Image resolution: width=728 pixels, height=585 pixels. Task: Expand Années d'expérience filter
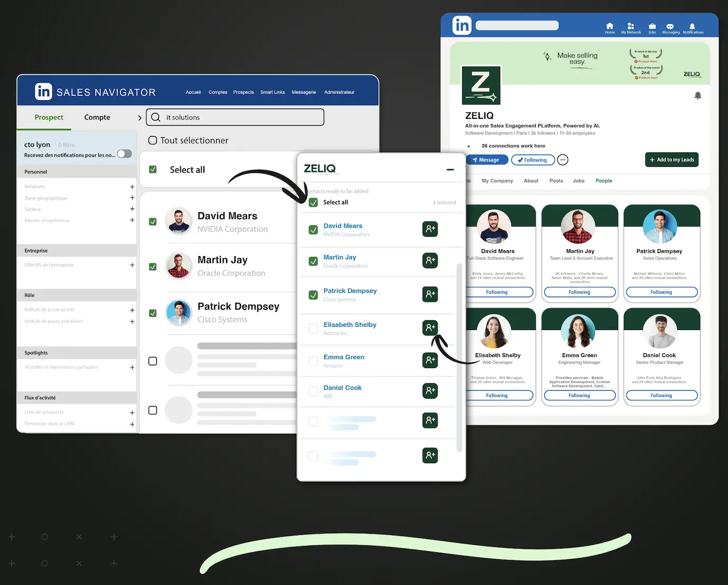132,220
